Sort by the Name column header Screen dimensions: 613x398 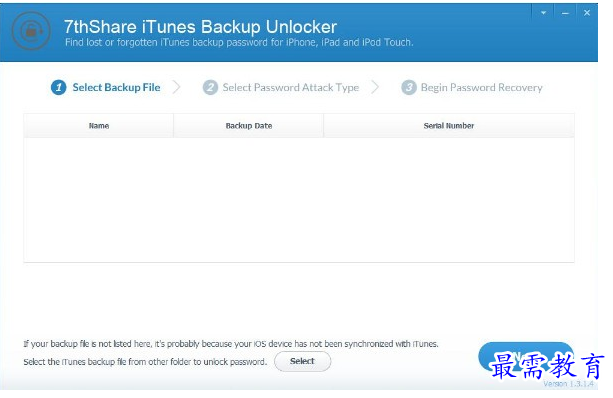99,125
